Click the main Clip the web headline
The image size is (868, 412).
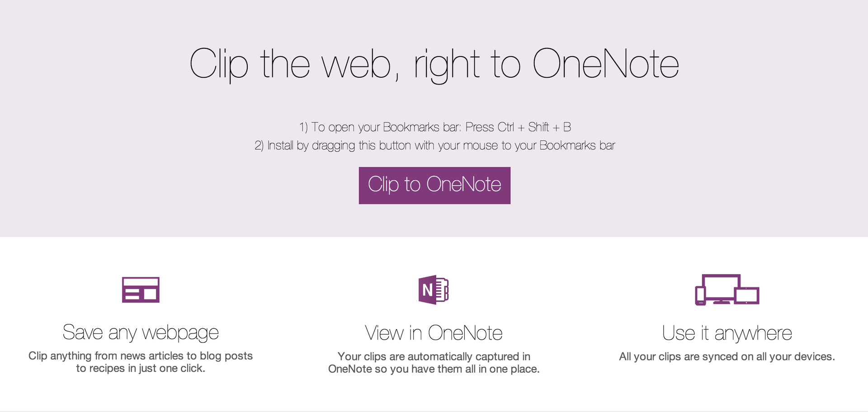coord(434,64)
